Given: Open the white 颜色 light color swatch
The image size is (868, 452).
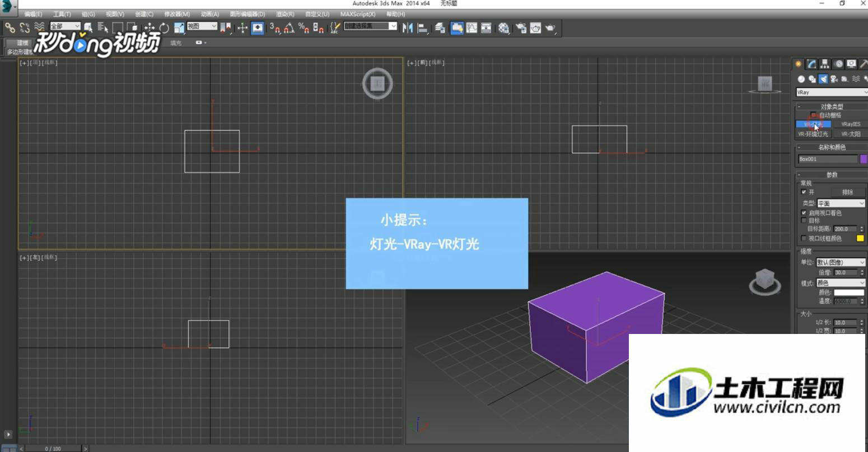Looking at the screenshot, I should pos(849,293).
